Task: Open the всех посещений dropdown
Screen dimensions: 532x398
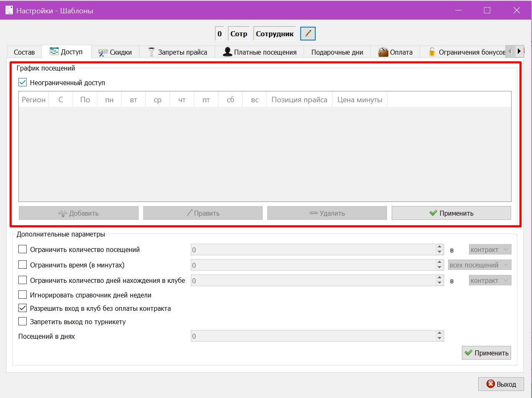Action: (x=480, y=265)
